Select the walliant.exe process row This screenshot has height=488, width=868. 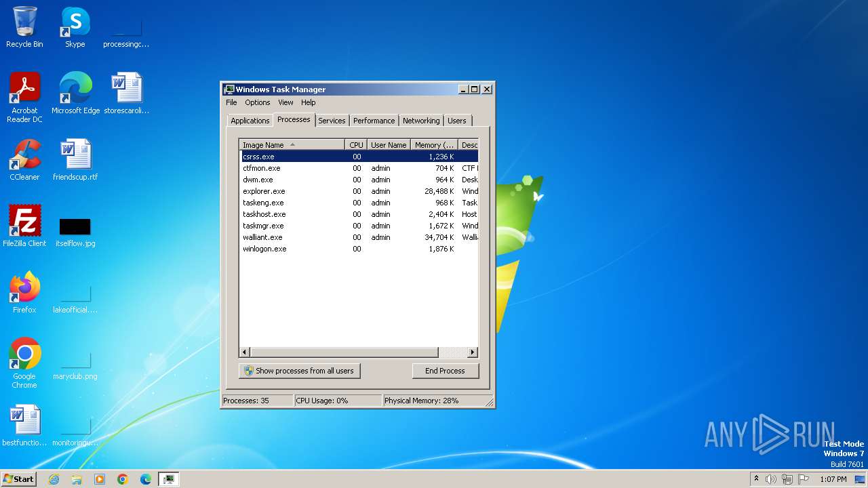pyautogui.click(x=359, y=237)
